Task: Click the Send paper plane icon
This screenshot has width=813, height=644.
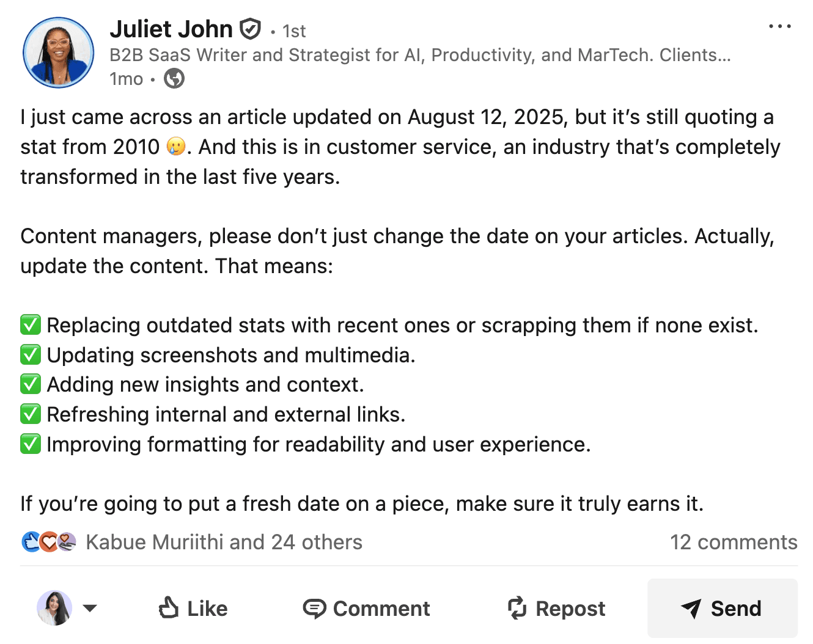Action: pyautogui.click(x=691, y=608)
